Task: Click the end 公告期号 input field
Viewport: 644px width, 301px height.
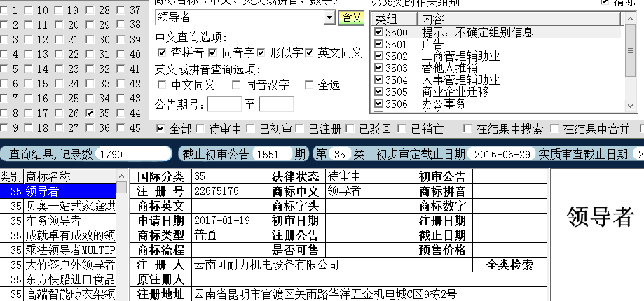Action: click(276, 104)
